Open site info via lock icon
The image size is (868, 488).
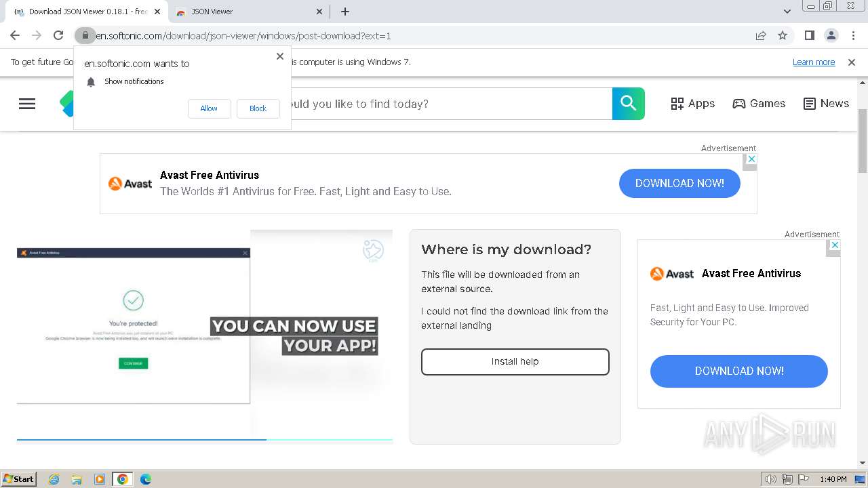(x=85, y=35)
